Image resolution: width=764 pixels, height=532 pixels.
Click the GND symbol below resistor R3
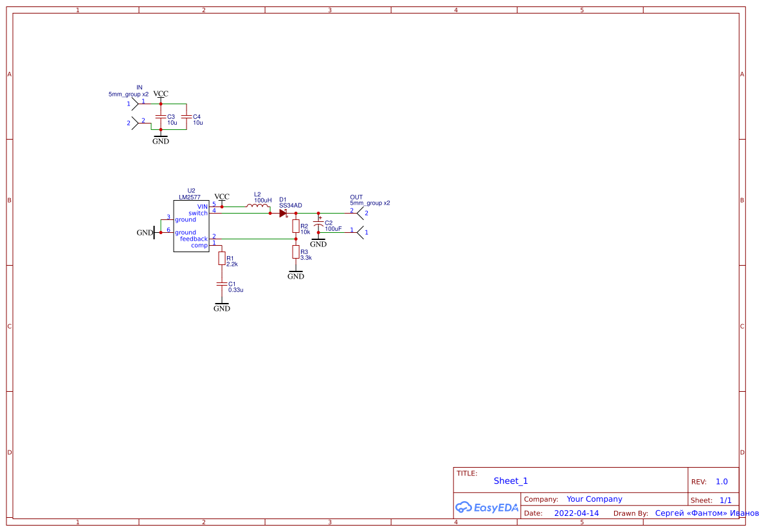coord(295,273)
